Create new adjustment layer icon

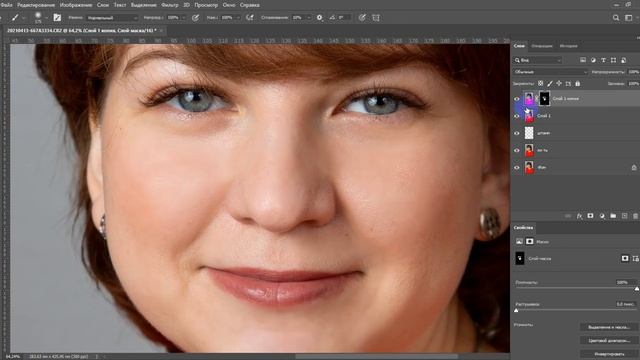(x=602, y=216)
